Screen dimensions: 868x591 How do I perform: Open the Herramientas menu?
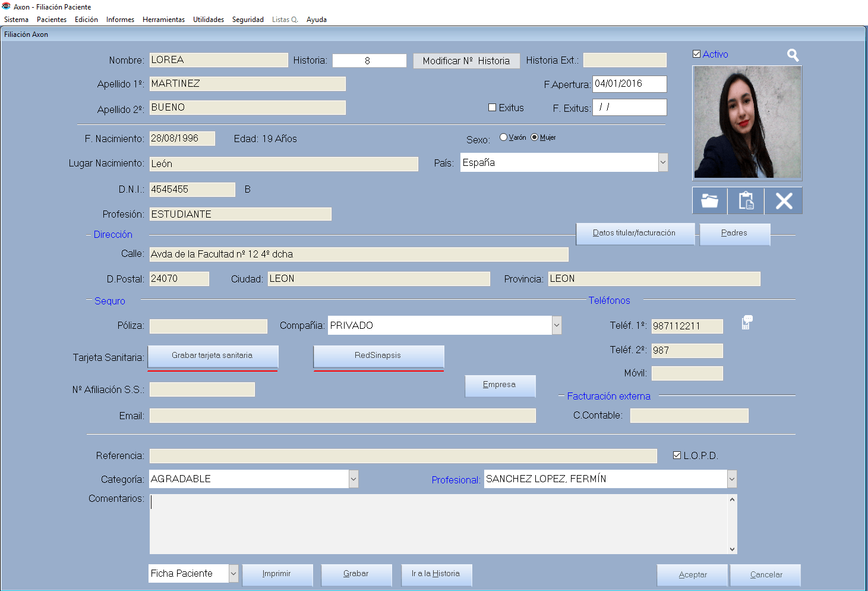[x=163, y=20]
